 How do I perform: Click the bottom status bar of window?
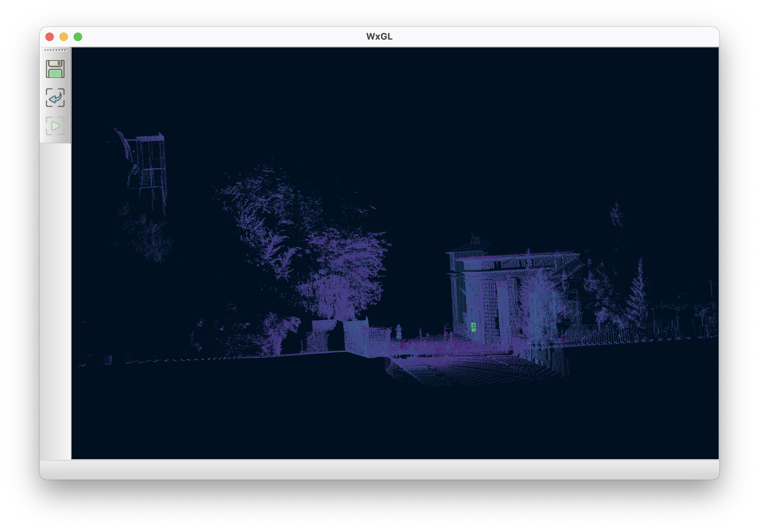(x=379, y=469)
